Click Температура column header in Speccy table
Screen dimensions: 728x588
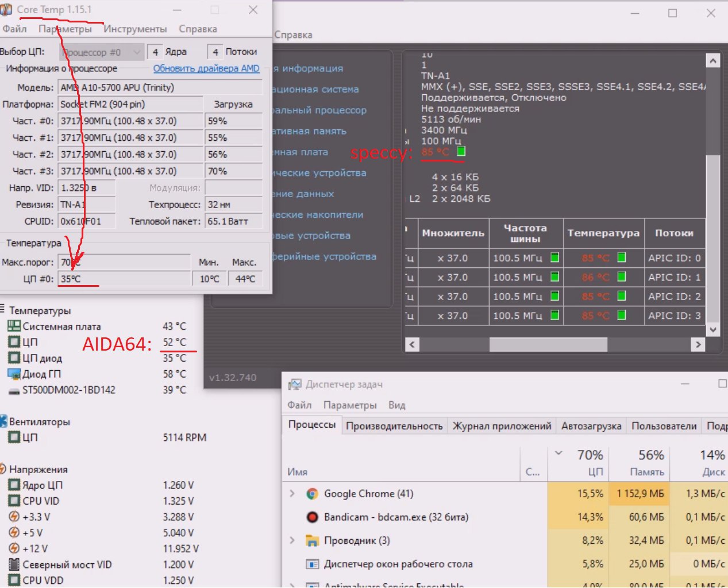click(x=603, y=233)
